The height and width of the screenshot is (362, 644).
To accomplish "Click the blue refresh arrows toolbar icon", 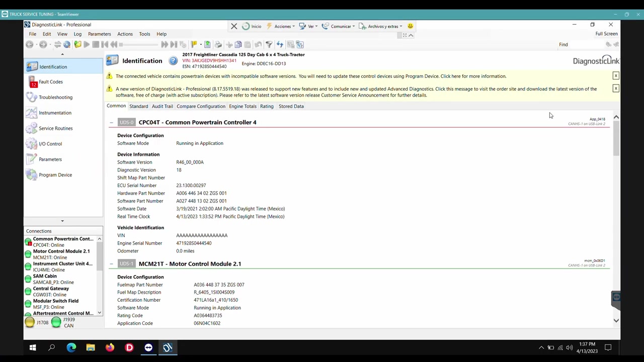I will coord(280,45).
